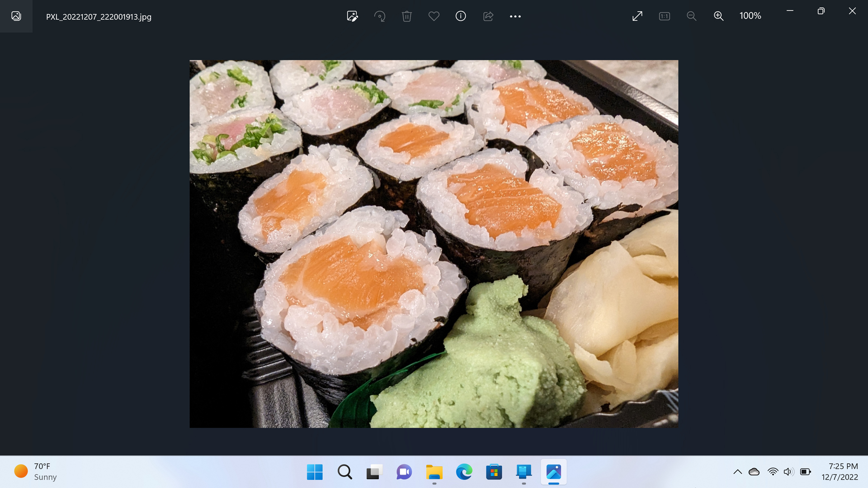The height and width of the screenshot is (488, 868).
Task: Open the Photos gallery home icon
Action: tap(16, 16)
